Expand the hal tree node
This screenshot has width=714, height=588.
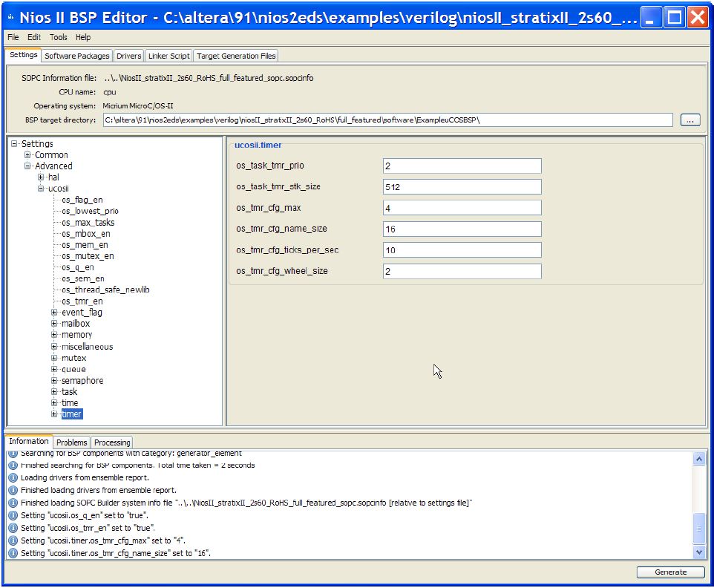click(x=41, y=177)
